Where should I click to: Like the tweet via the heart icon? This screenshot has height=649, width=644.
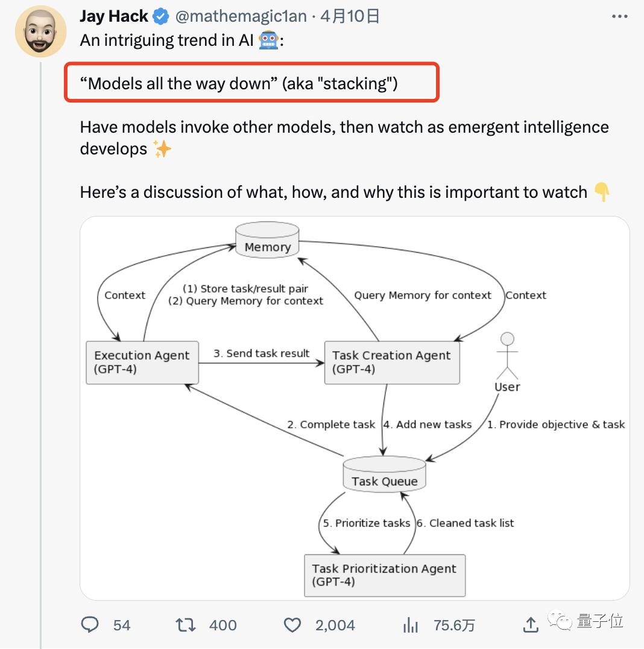pos(292,625)
